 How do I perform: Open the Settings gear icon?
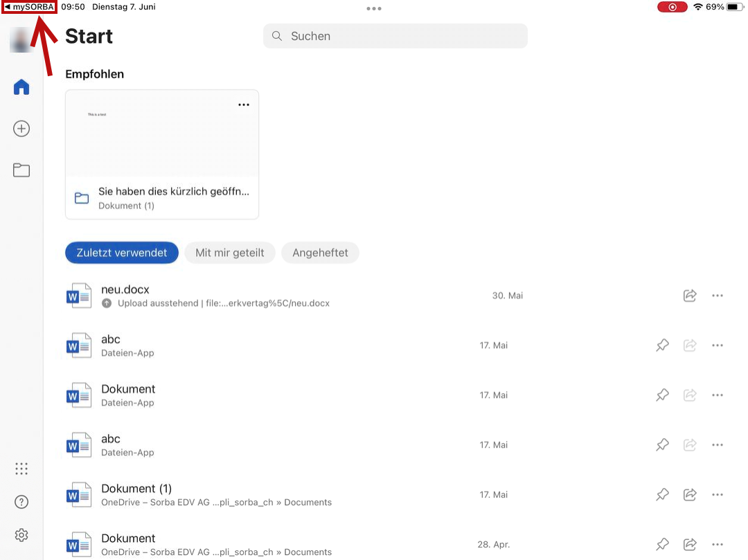point(21,535)
